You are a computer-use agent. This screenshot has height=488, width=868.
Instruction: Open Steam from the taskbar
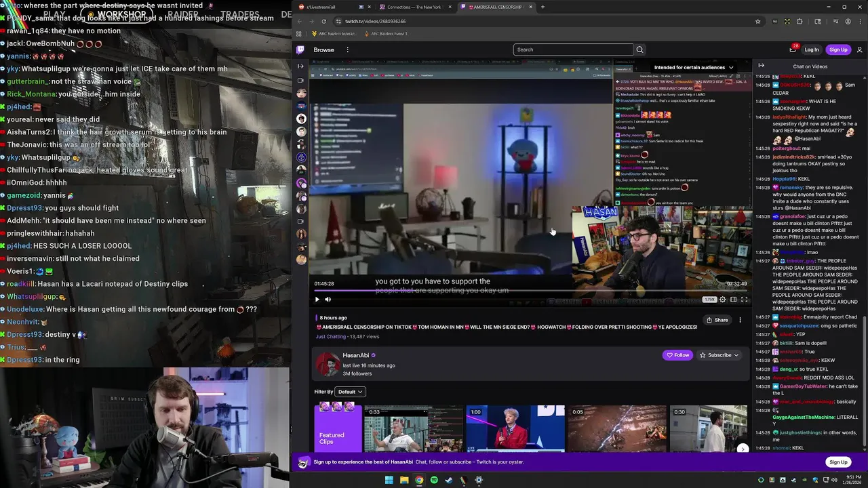(449, 480)
